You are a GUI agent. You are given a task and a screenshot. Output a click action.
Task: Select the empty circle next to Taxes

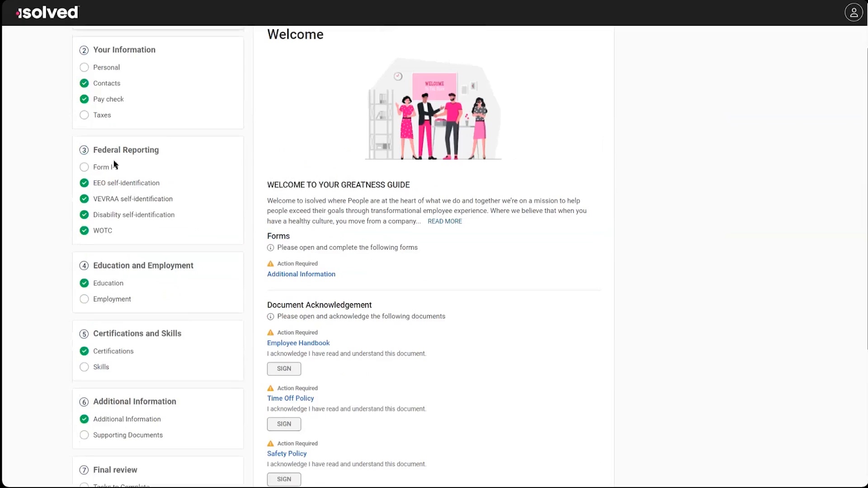click(84, 115)
